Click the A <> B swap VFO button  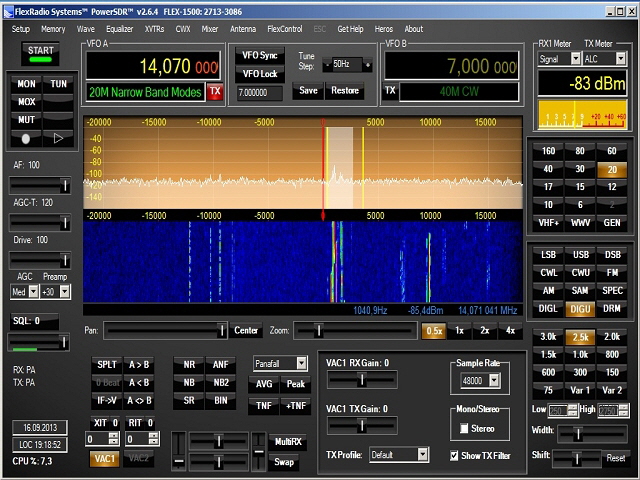point(139,401)
